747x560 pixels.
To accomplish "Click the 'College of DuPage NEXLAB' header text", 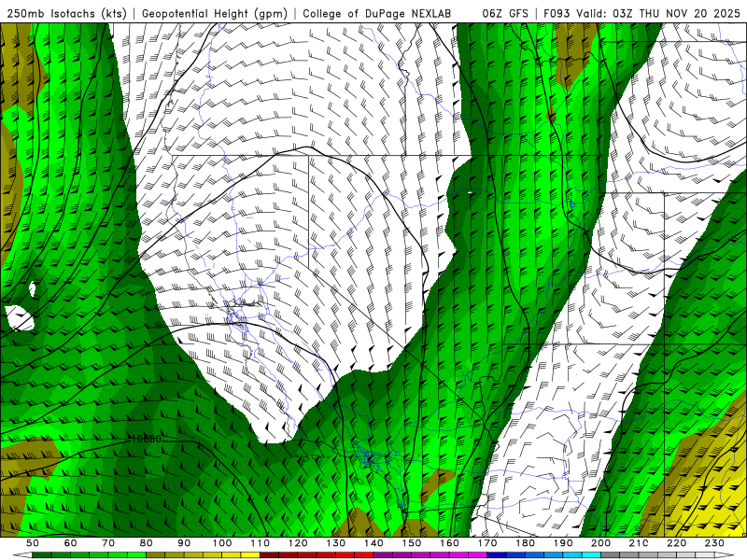I will (376, 14).
